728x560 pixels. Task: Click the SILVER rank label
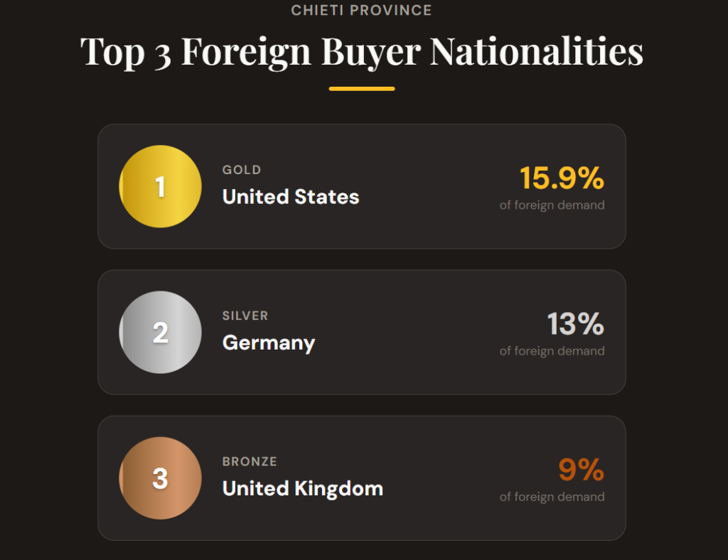click(x=245, y=316)
